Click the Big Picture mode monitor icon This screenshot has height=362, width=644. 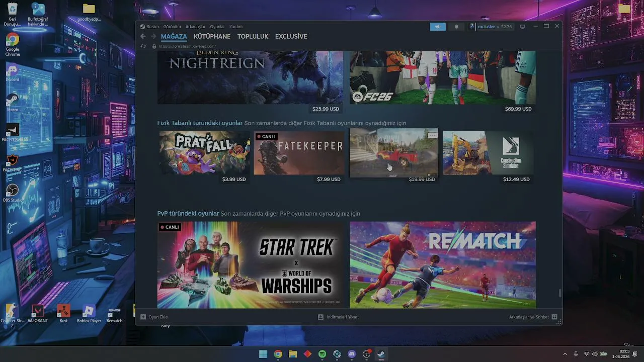pos(522,27)
